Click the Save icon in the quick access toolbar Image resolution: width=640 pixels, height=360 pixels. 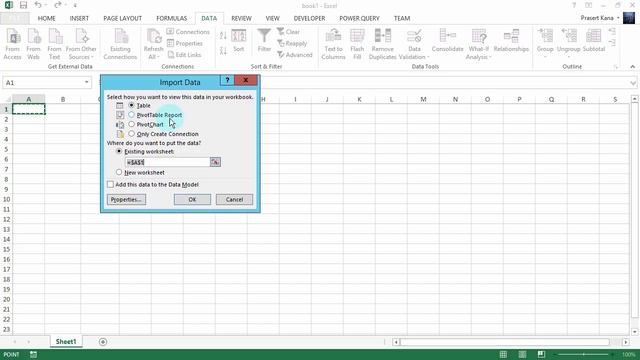pos(23,5)
